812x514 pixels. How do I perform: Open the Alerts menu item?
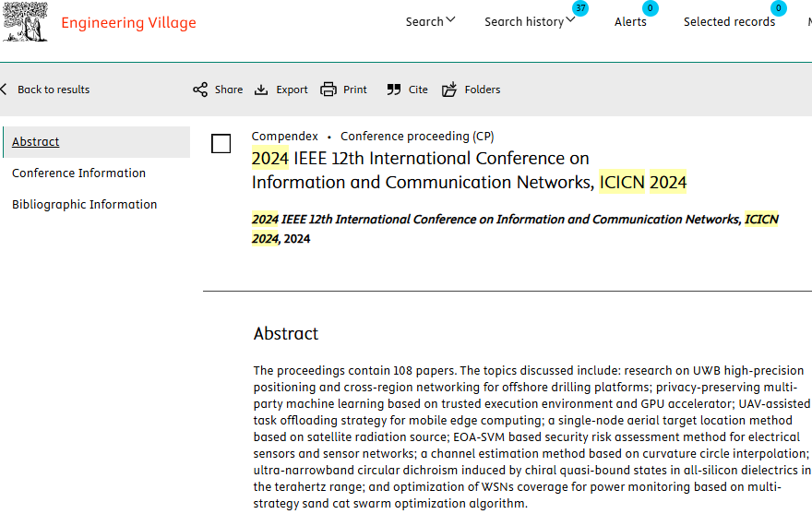pos(630,22)
